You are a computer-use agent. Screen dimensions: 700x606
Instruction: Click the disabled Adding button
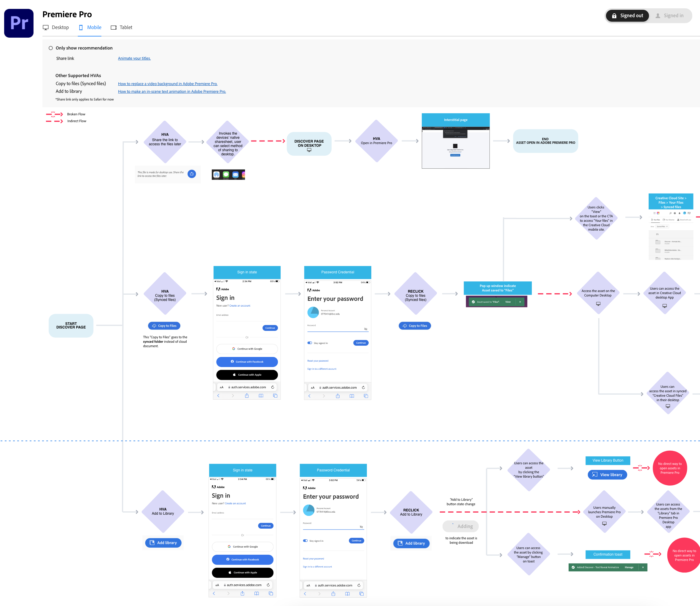(460, 526)
